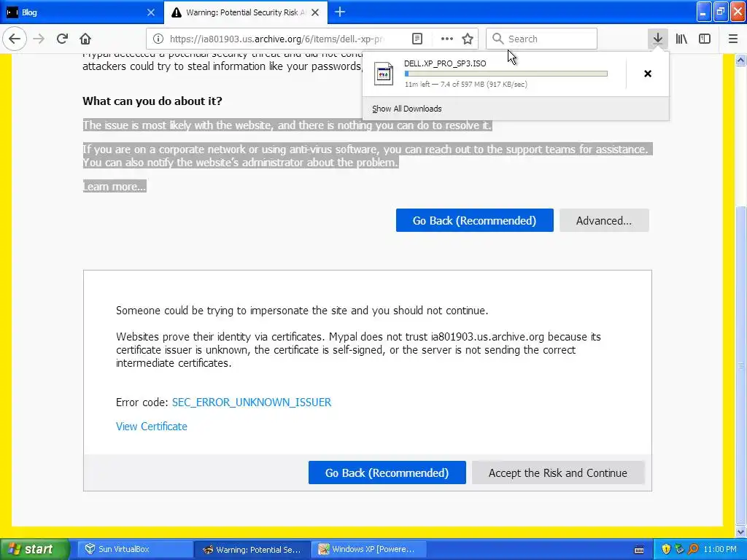
Task: Go back using the browser back arrow
Action: pos(15,39)
